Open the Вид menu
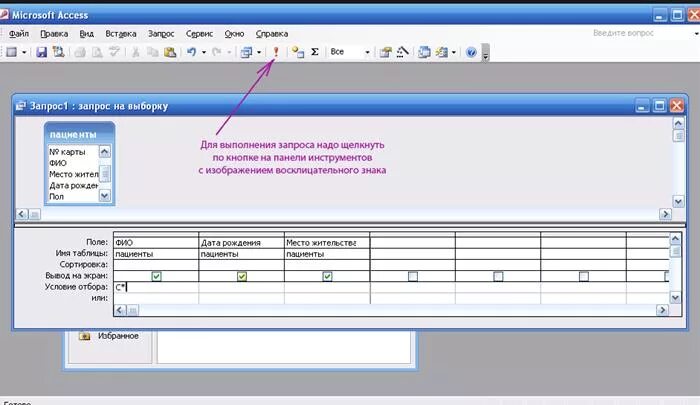This screenshot has width=700, height=405. (87, 33)
